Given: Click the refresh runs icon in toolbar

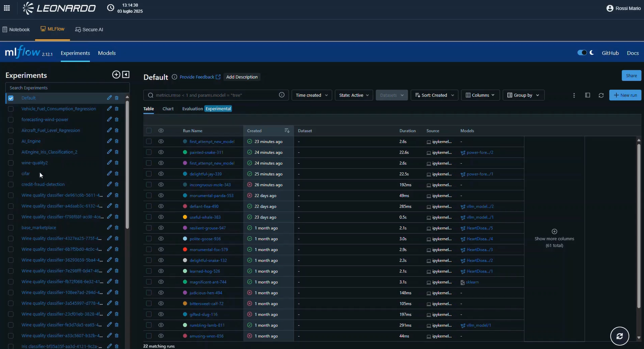Looking at the screenshot, I should 601,95.
